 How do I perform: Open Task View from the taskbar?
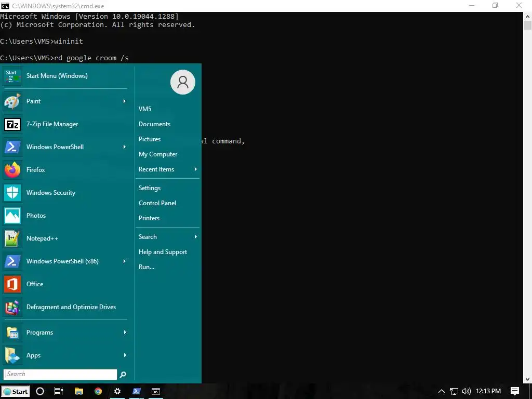(59, 391)
